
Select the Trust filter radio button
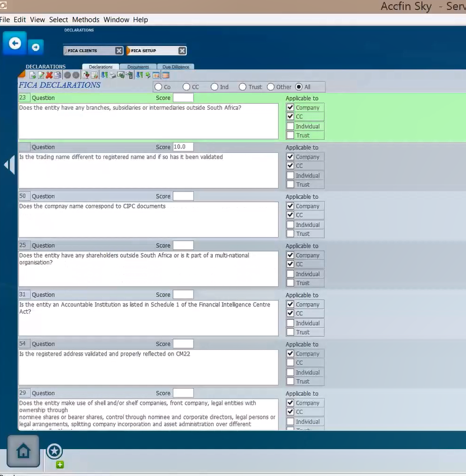click(242, 87)
